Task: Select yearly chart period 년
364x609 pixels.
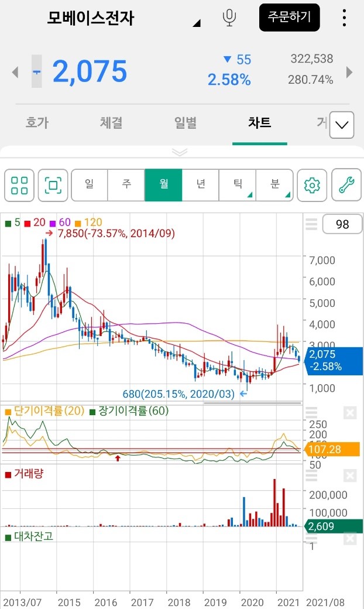Action: [201, 185]
